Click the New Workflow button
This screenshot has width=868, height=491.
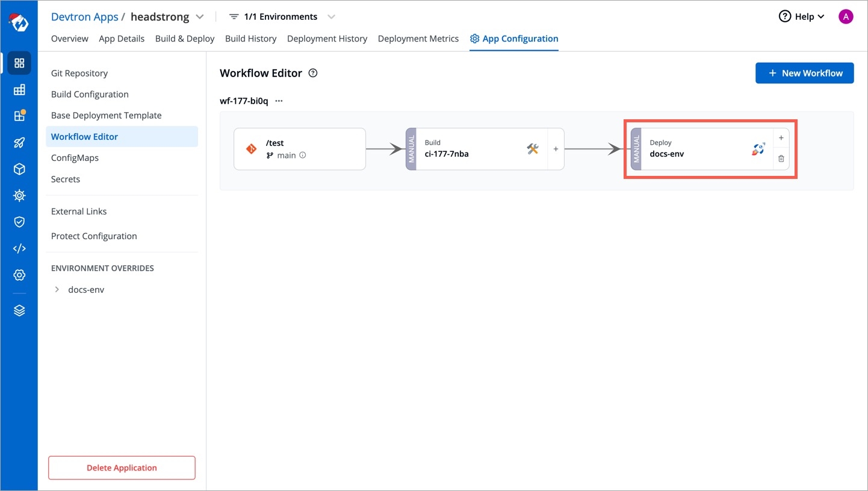(x=804, y=73)
